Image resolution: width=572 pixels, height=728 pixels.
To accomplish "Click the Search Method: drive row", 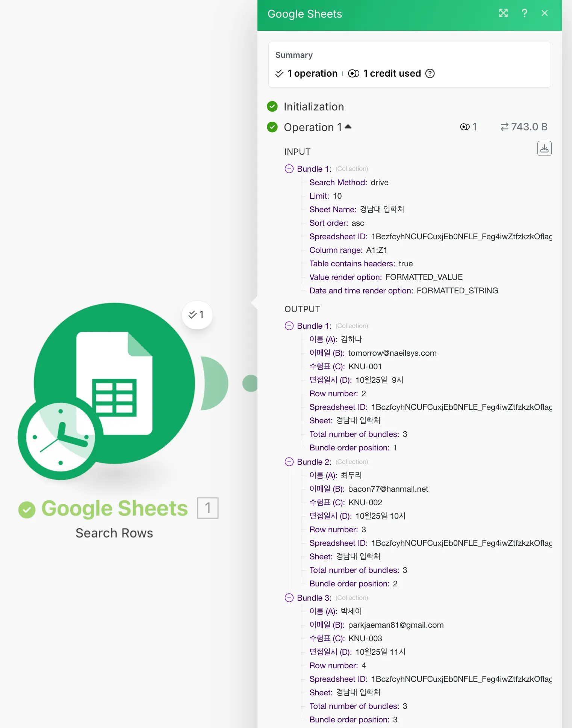I will coord(349,183).
